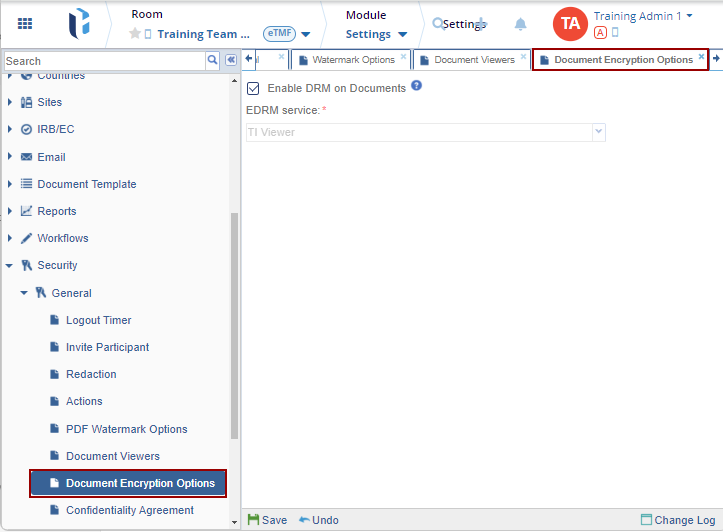Viewport: 723px width, 532px height.
Task: Click the DRM help info icon
Action: [x=417, y=86]
